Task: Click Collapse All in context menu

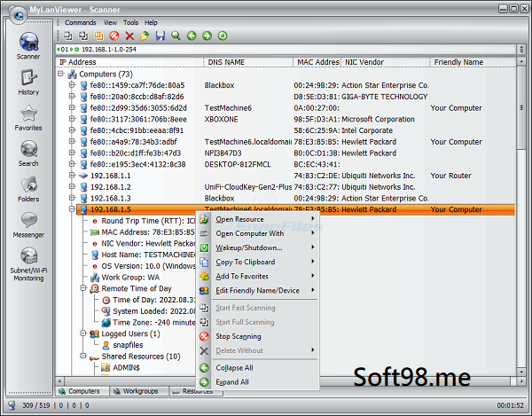Action: 257,367
